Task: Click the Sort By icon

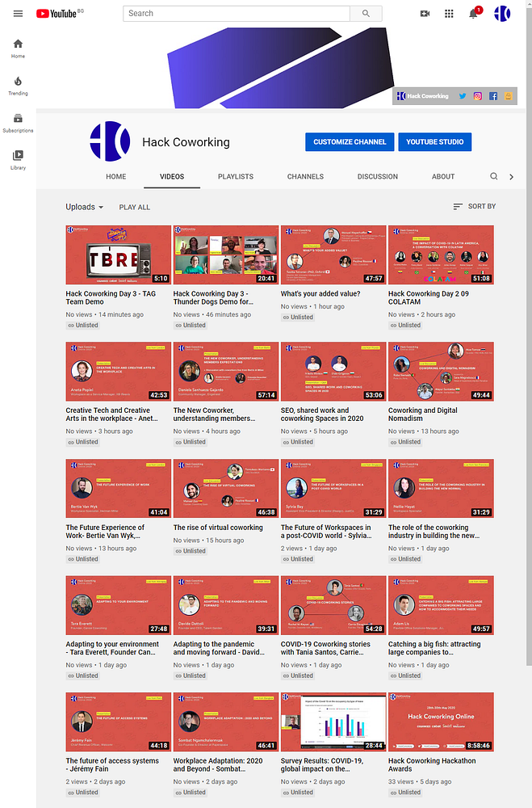Action: pyautogui.click(x=457, y=207)
